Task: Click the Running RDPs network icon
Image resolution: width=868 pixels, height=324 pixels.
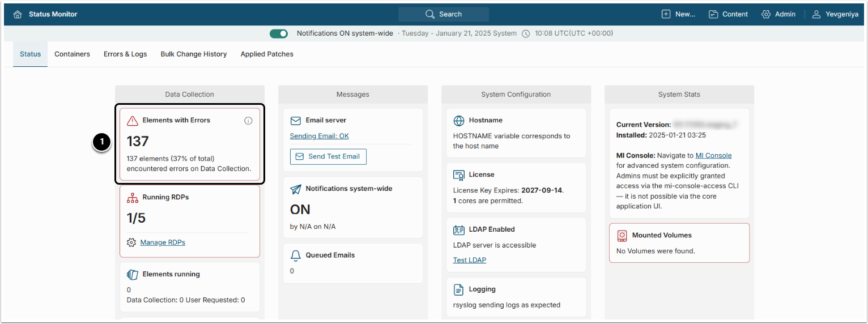Action: pos(133,198)
